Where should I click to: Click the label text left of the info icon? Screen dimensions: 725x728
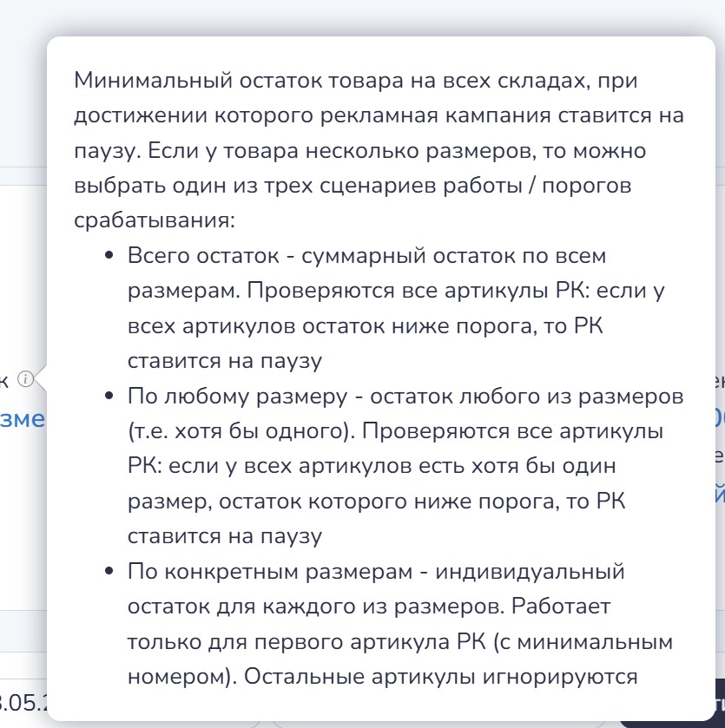pyautogui.click(x=4, y=378)
